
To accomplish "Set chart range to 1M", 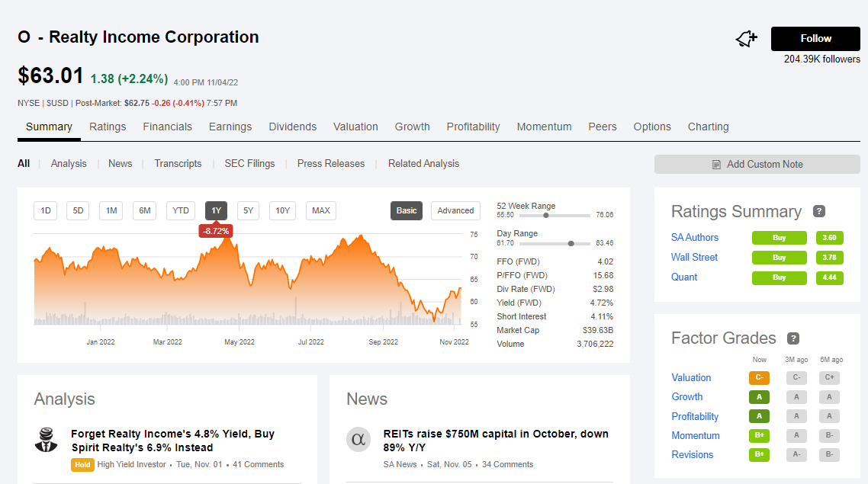I will [x=111, y=210].
